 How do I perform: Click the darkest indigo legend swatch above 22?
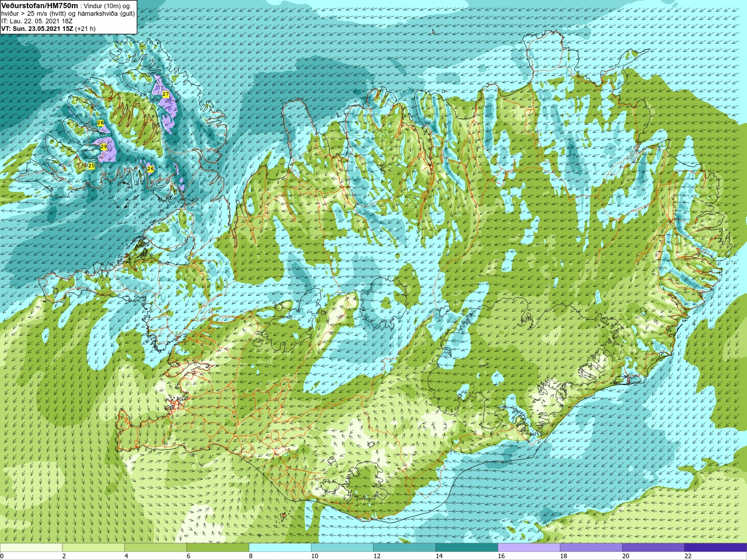click(715, 548)
